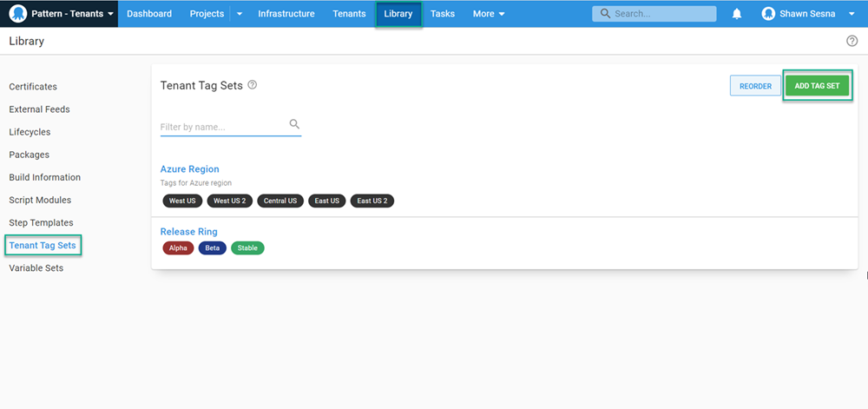
Task: Select the green Stable tag chip
Action: tap(247, 248)
